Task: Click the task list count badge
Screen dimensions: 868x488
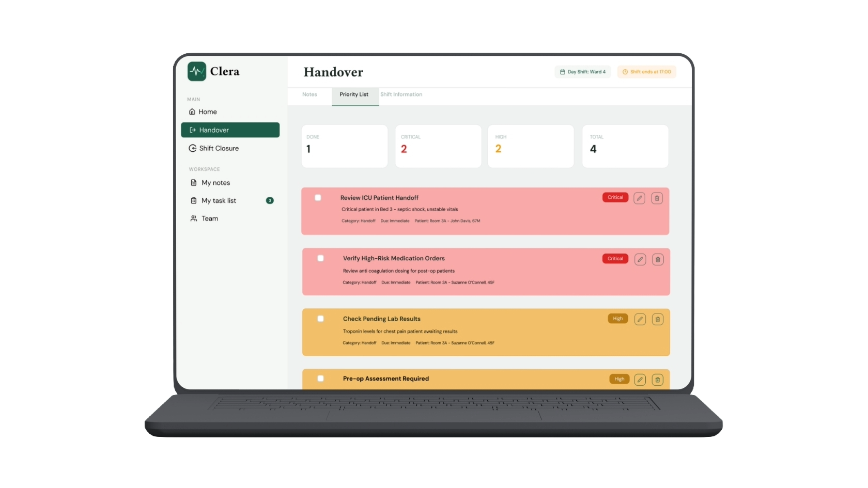Action: tap(270, 200)
